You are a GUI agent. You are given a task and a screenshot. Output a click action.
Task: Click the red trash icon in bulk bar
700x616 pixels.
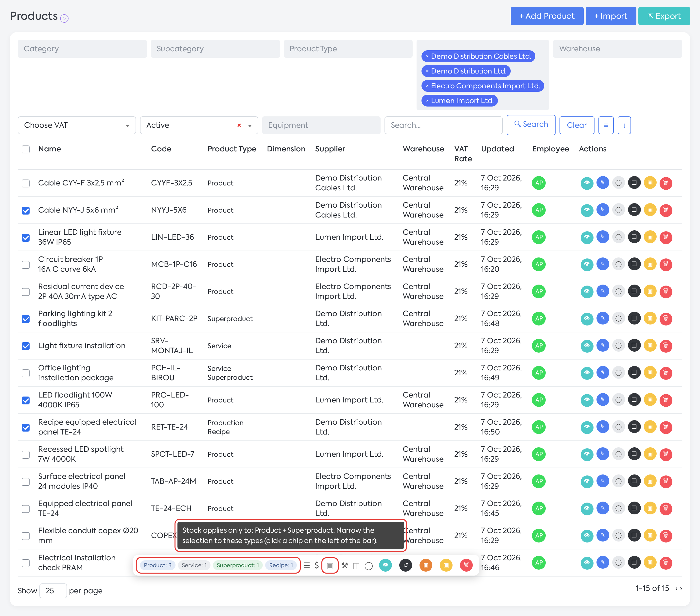pyautogui.click(x=466, y=565)
